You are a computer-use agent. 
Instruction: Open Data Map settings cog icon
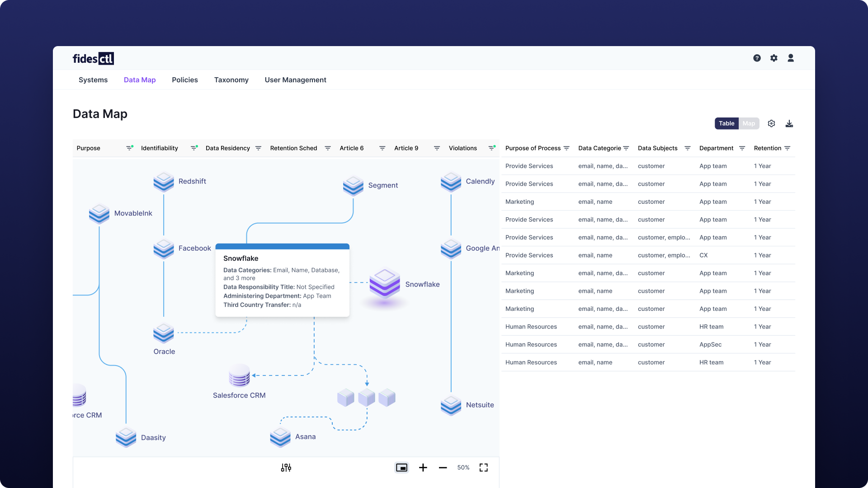point(772,124)
